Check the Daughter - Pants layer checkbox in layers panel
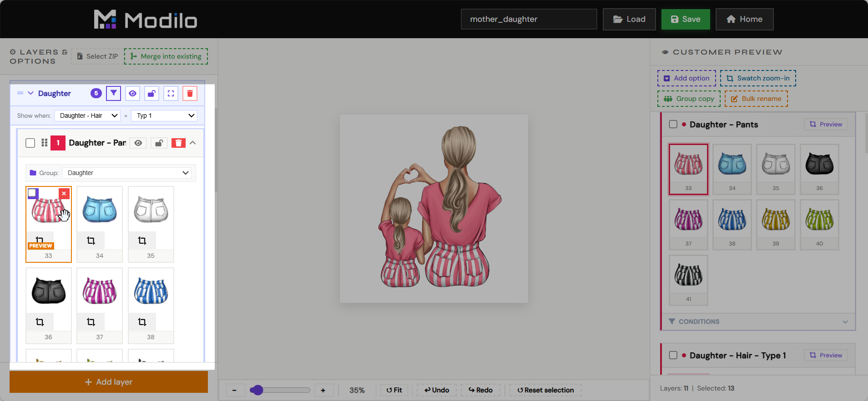Viewport: 868px width, 401px height. tap(30, 143)
